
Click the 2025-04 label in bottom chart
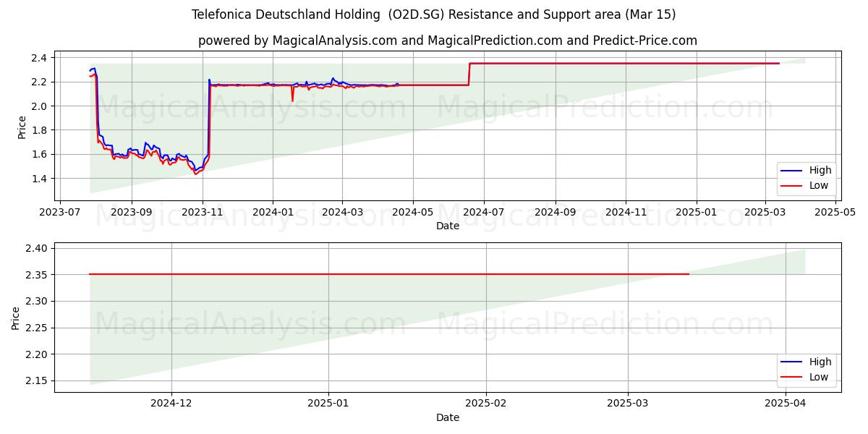tap(785, 404)
